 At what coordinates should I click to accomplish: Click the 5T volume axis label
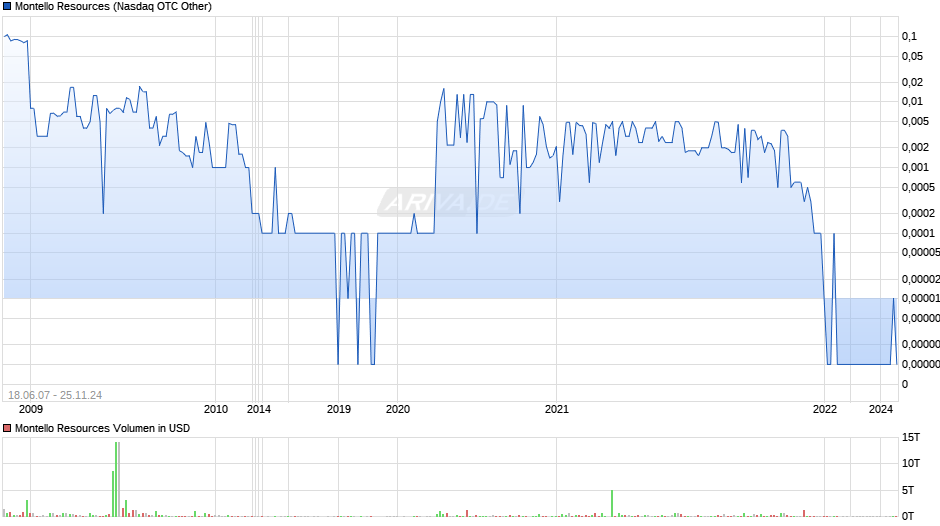[x=908, y=490]
